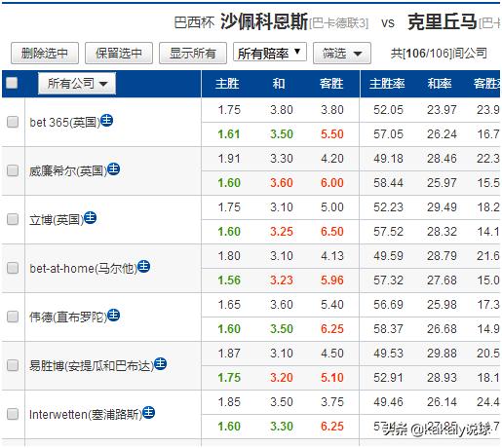Check the bet 365(英国) row checkbox

tap(13, 122)
